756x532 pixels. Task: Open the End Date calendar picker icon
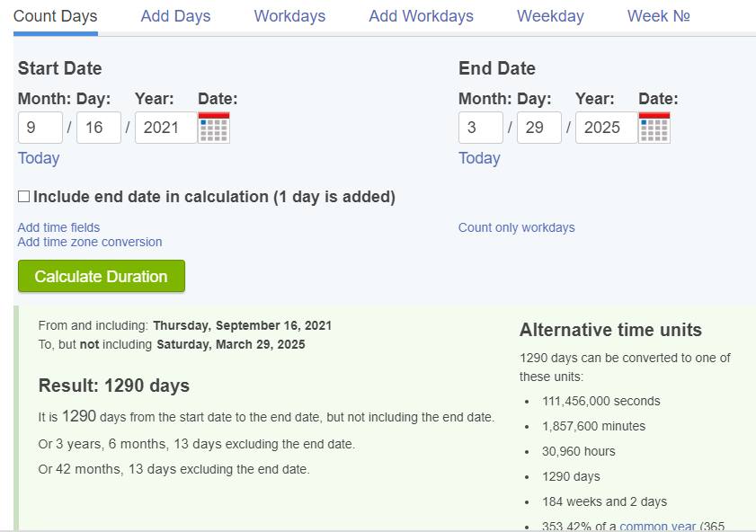tap(654, 128)
